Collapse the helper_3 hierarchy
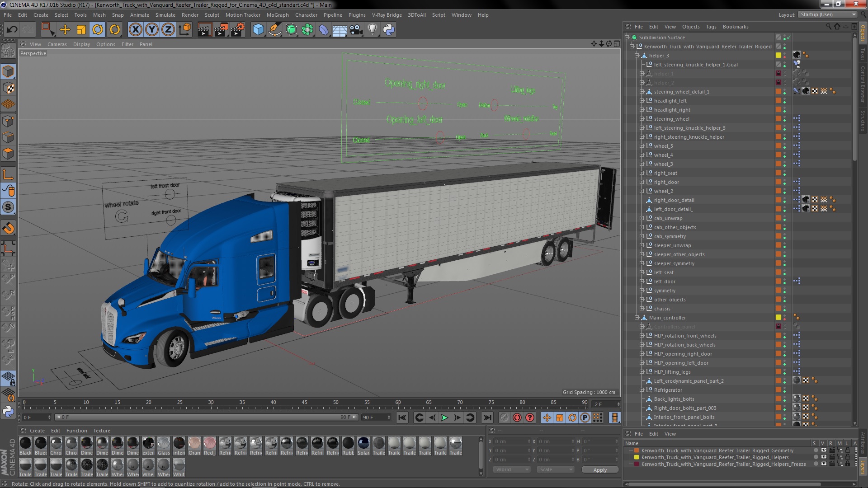The height and width of the screenshot is (488, 868). point(637,56)
